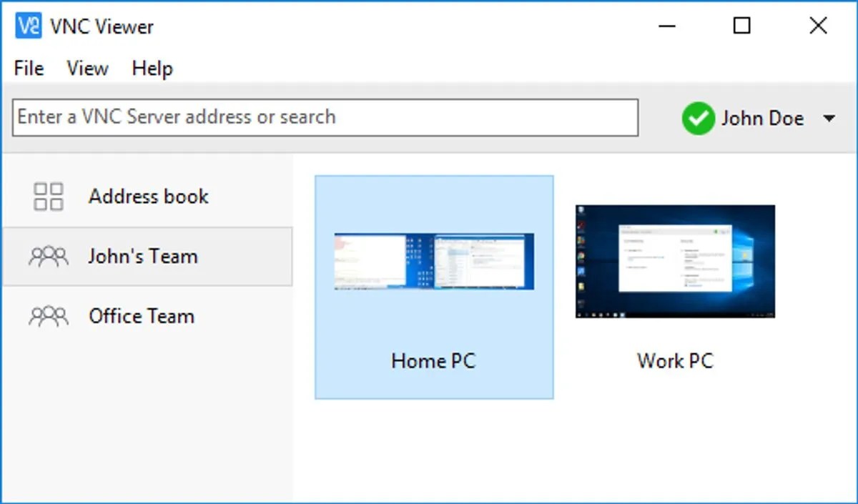This screenshot has width=858, height=504.
Task: Click the dropdown arrow beside John Doe
Action: (829, 119)
